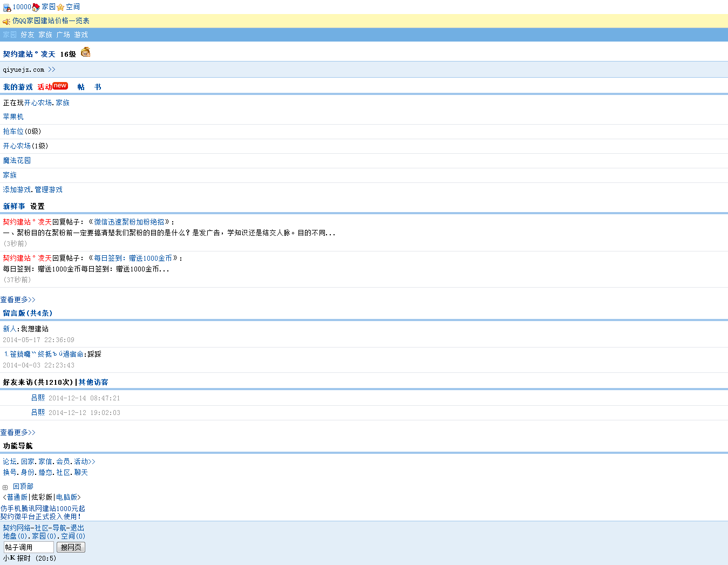728x565 pixels.
Task: Select 家族 in blue navigation bar
Action: (x=45, y=35)
